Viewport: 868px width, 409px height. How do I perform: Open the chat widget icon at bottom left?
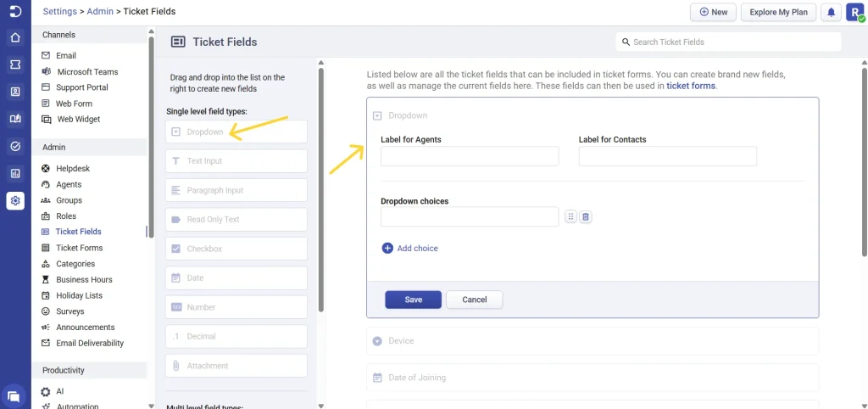click(14, 396)
